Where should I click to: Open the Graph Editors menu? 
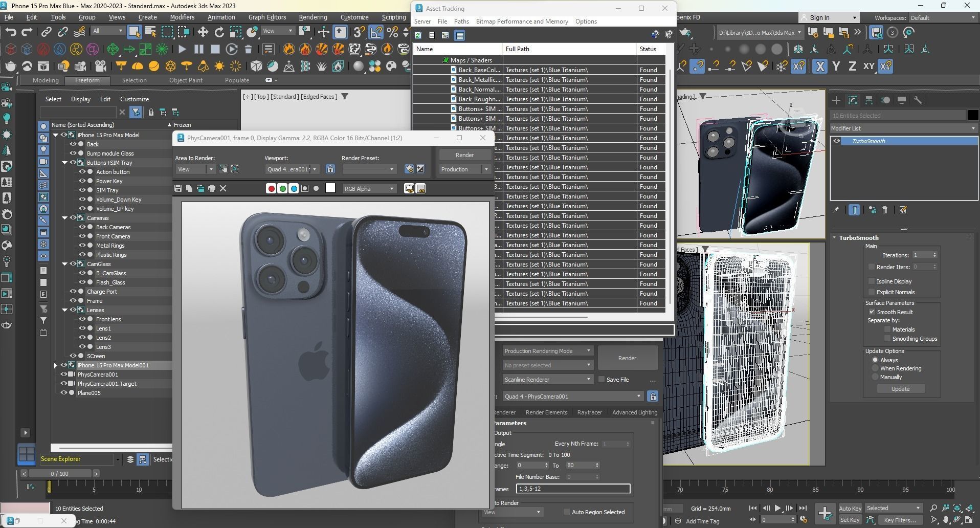[x=267, y=17]
